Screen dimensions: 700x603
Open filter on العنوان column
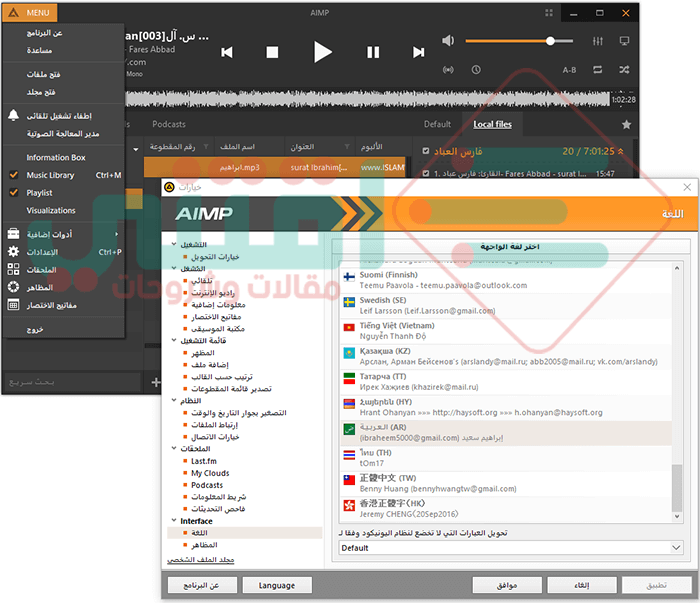347,147
